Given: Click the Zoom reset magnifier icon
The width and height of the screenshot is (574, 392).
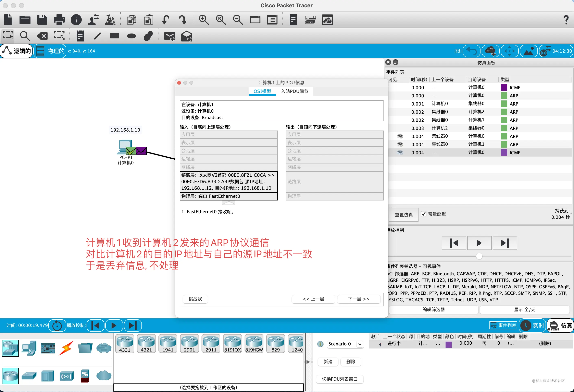Looking at the screenshot, I should (x=221, y=20).
